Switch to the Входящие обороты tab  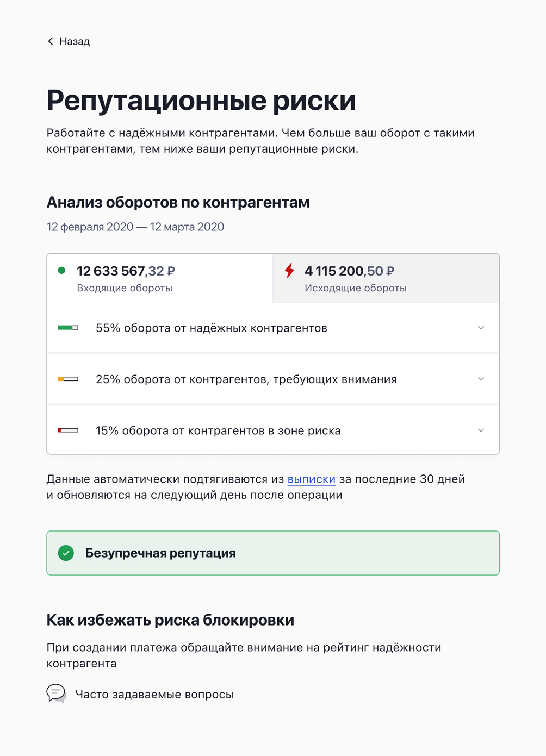point(158,278)
